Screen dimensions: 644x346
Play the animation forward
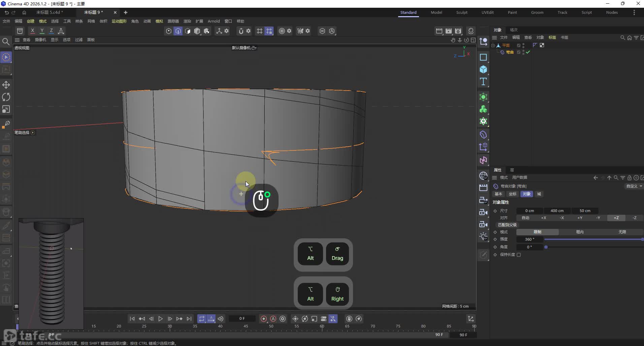161,319
